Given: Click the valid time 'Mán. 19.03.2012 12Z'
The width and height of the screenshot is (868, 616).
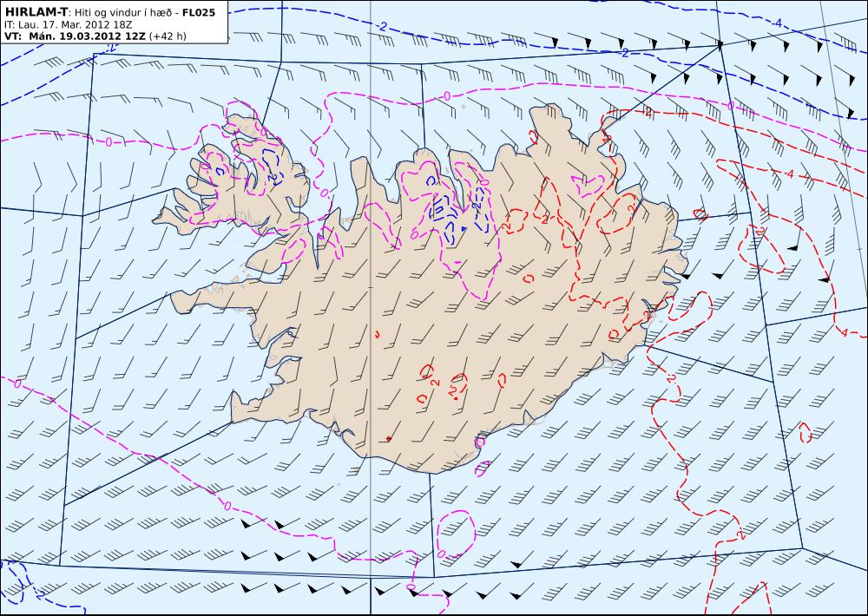Looking at the screenshot, I should tap(88, 36).
